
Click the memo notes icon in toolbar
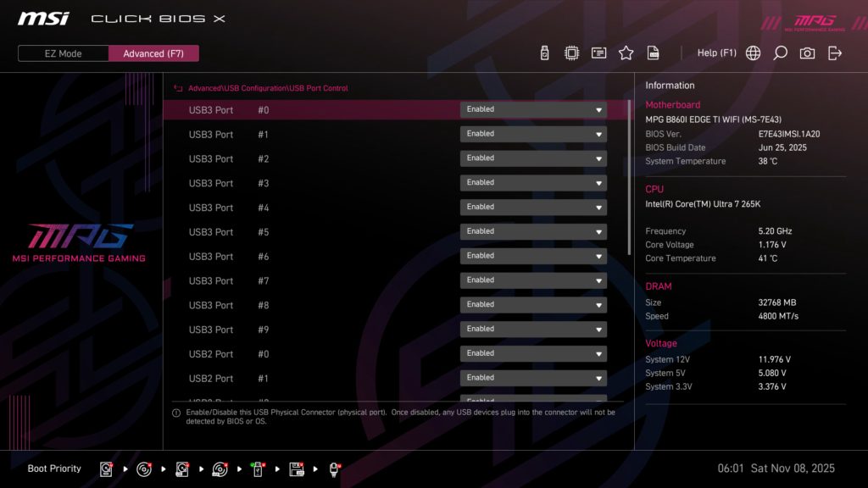pos(598,52)
